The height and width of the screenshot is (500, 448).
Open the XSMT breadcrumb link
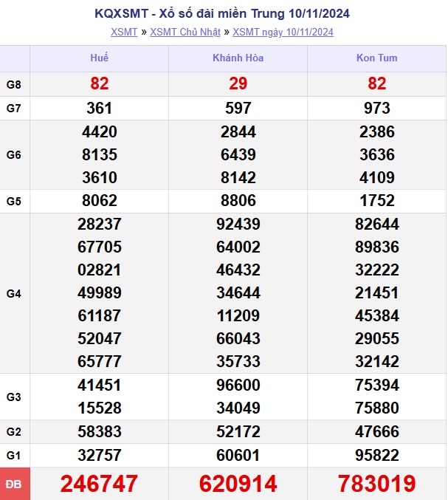[123, 32]
